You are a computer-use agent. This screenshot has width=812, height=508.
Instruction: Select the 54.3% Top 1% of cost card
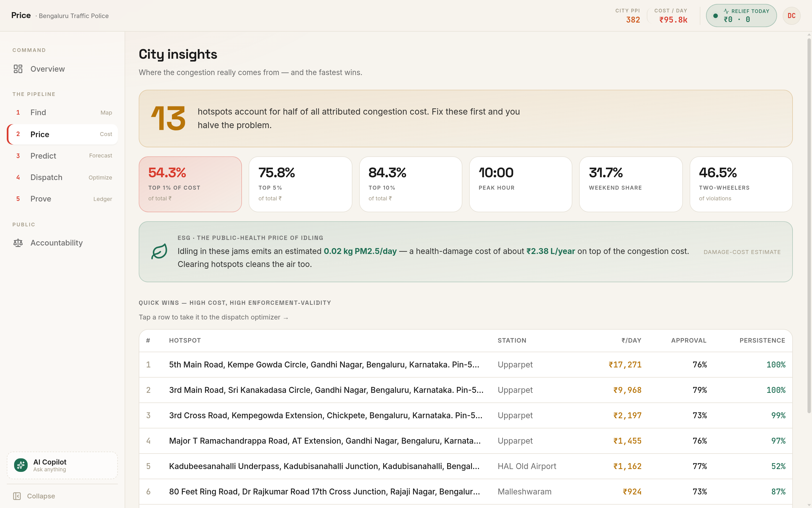pos(190,184)
